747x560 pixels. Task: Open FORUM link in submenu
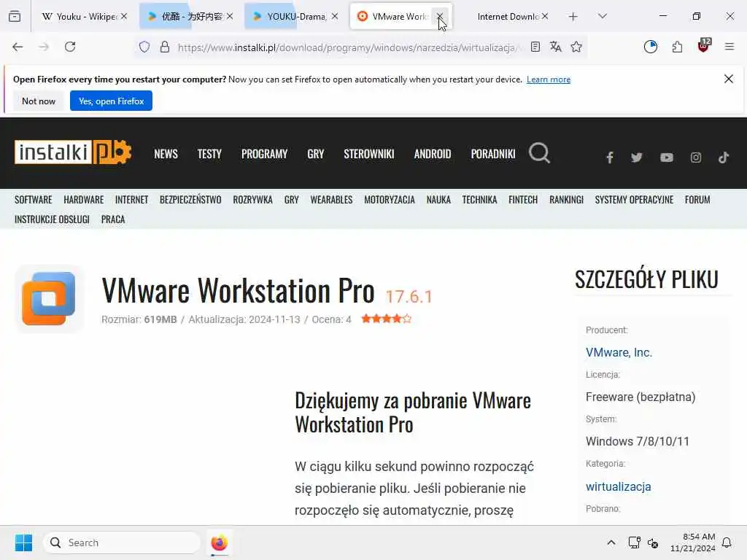pos(697,200)
